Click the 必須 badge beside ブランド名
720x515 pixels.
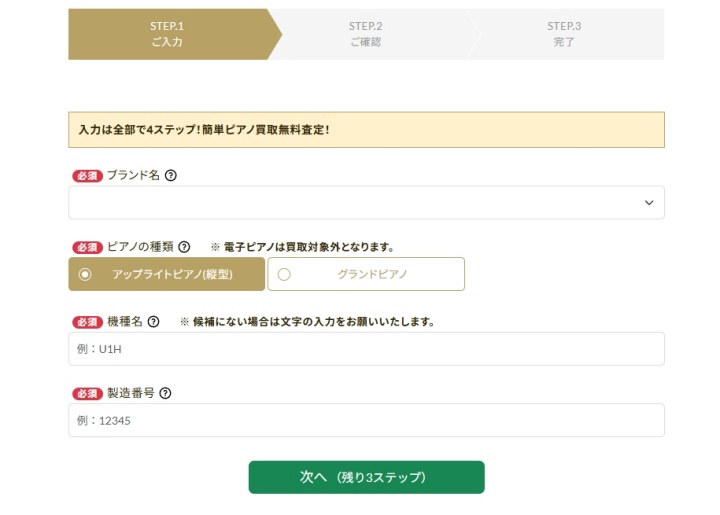click(87, 175)
